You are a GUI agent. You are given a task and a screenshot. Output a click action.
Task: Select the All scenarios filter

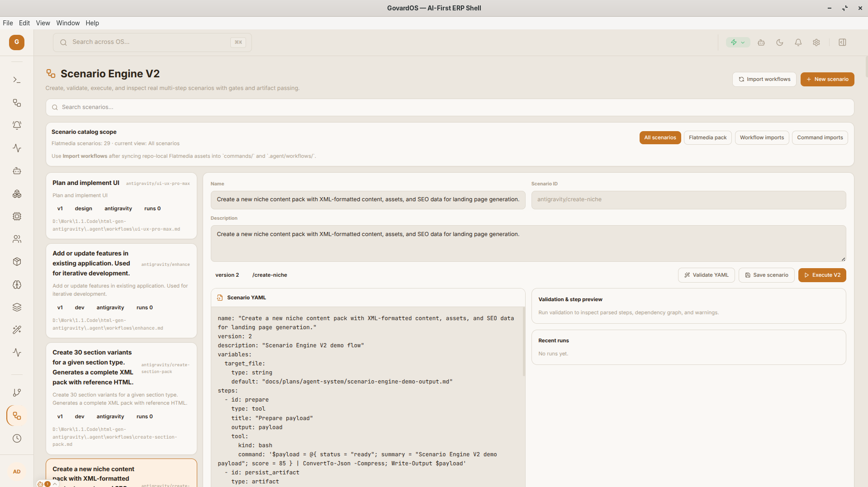(660, 138)
